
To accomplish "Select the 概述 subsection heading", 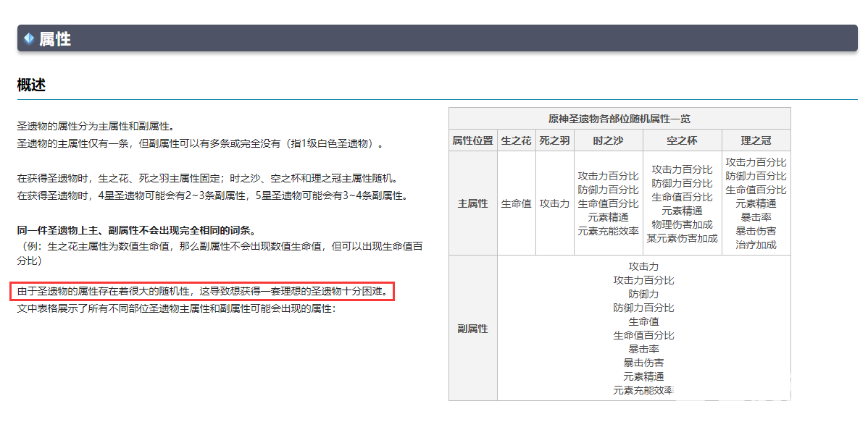I will (31, 85).
